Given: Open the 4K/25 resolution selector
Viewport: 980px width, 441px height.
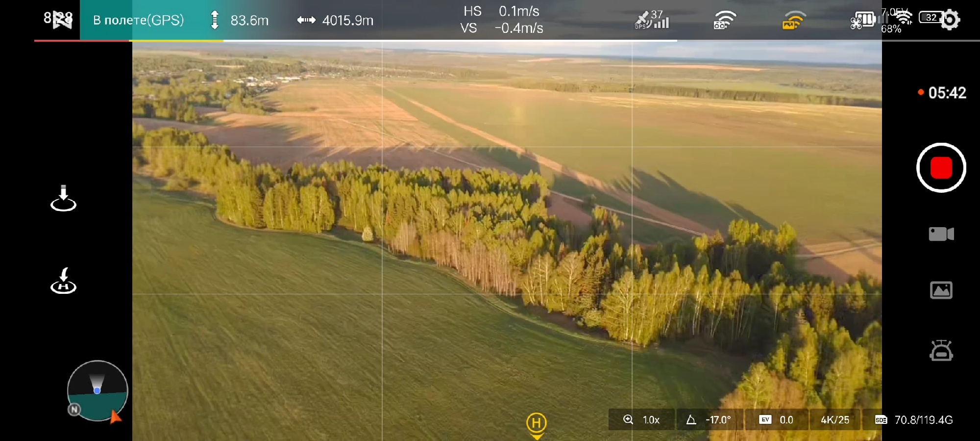Looking at the screenshot, I should tap(834, 420).
